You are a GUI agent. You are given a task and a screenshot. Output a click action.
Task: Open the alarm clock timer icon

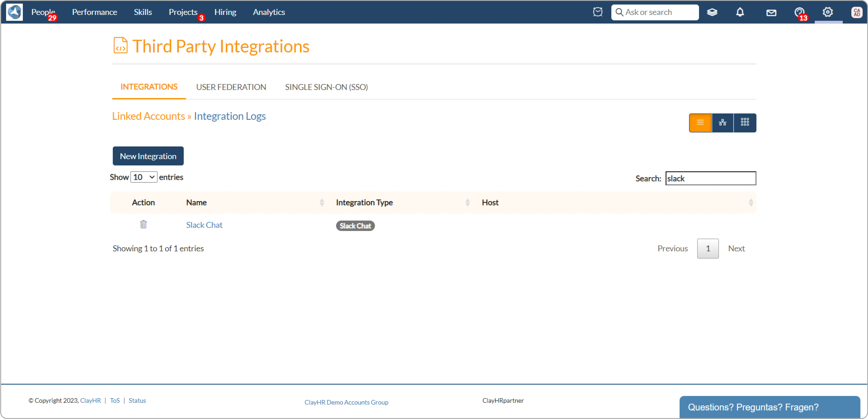point(597,12)
